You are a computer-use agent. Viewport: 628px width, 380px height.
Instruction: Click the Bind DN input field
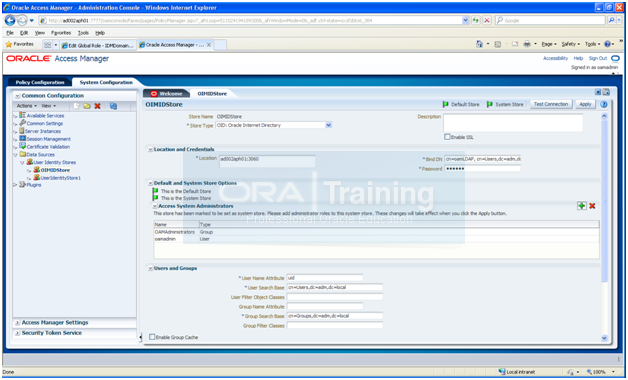[483, 159]
